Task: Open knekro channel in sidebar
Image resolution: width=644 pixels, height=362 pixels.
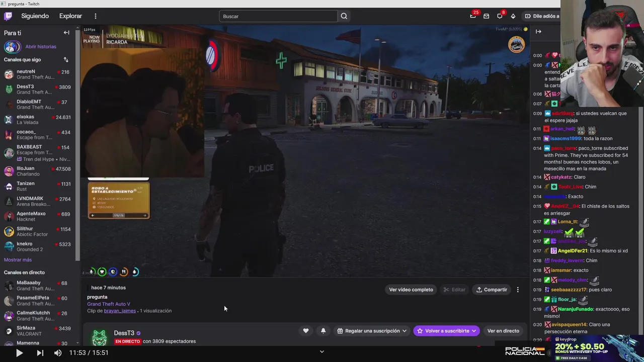Action: coord(37,247)
